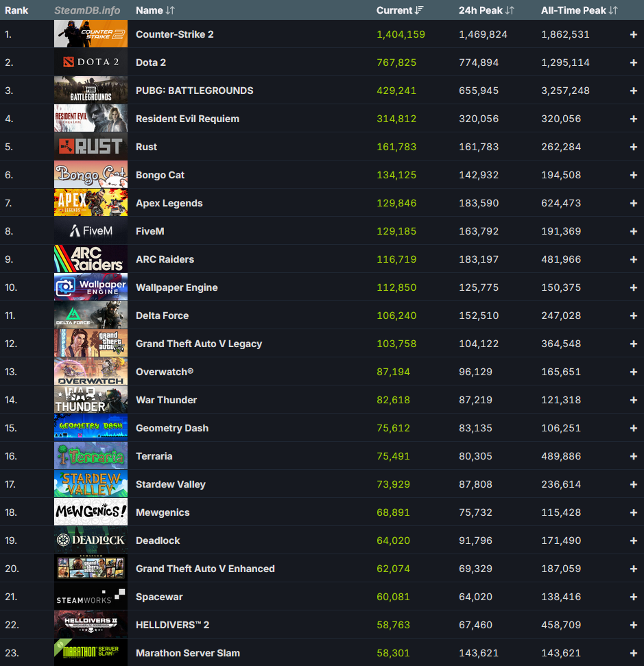Open PUBG Battlegrounds banner image
Viewport: 644px width, 666px height.
pos(91,90)
